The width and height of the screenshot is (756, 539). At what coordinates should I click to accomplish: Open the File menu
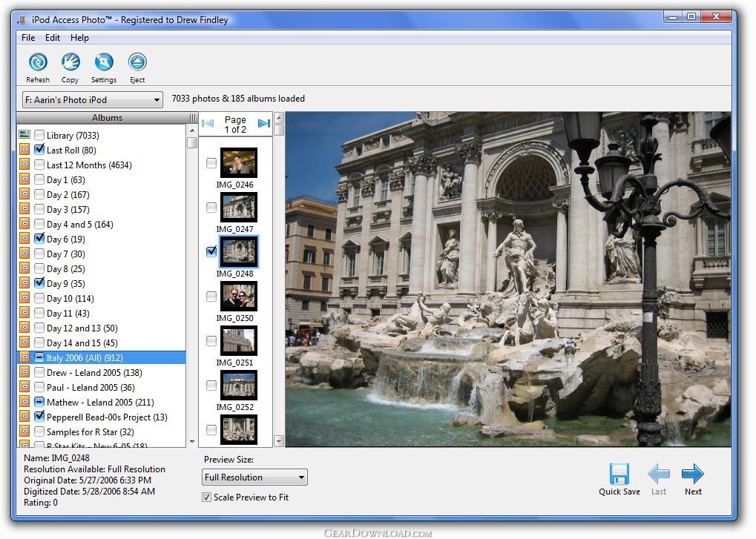[28, 38]
